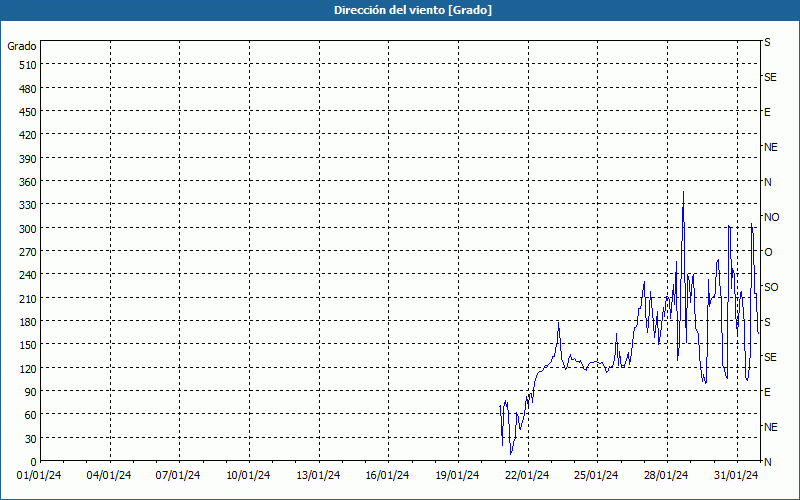Select the 390 y-axis label

point(28,159)
